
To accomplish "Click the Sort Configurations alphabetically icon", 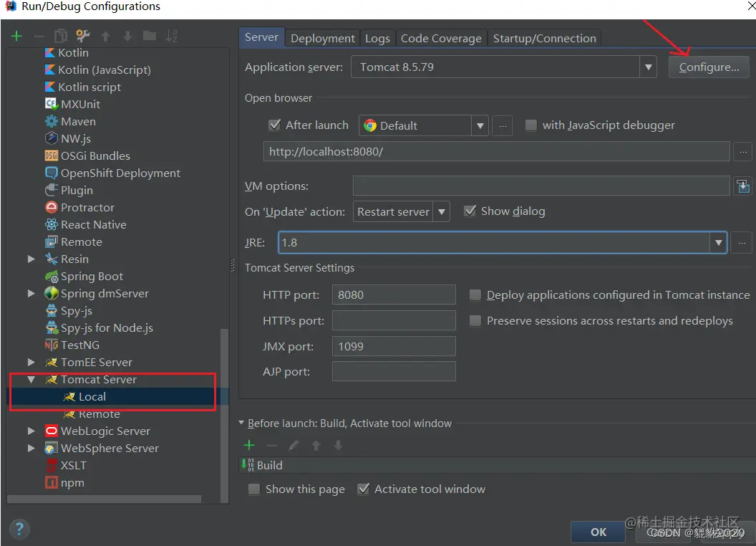I will tap(172, 36).
